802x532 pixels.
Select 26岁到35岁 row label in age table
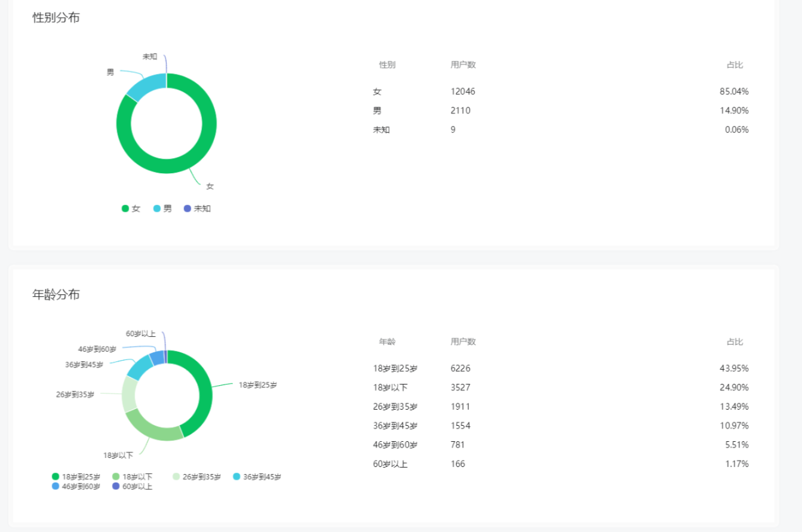(x=395, y=407)
